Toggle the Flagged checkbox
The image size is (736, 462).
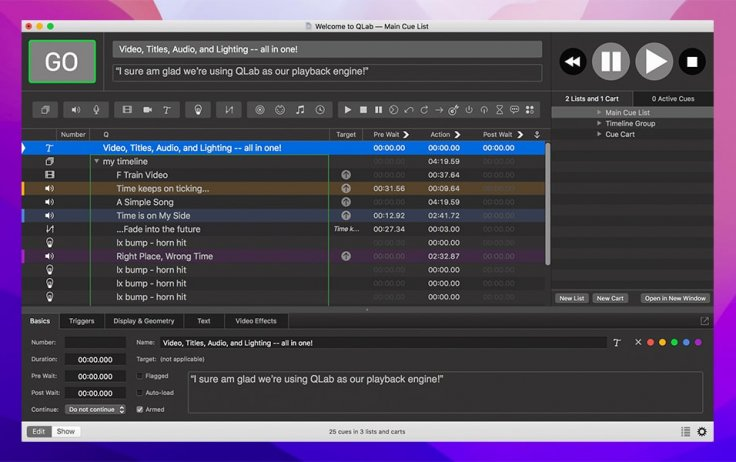tap(140, 375)
